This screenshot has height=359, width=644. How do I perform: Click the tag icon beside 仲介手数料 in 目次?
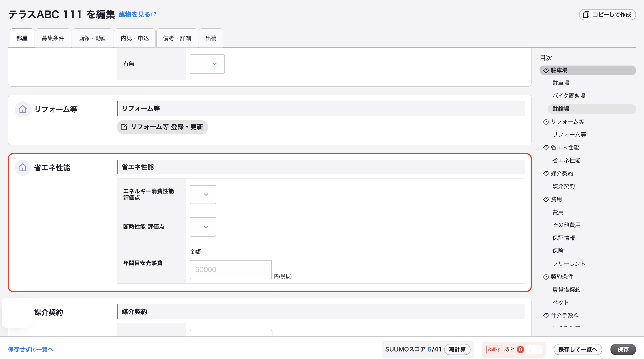(546, 316)
